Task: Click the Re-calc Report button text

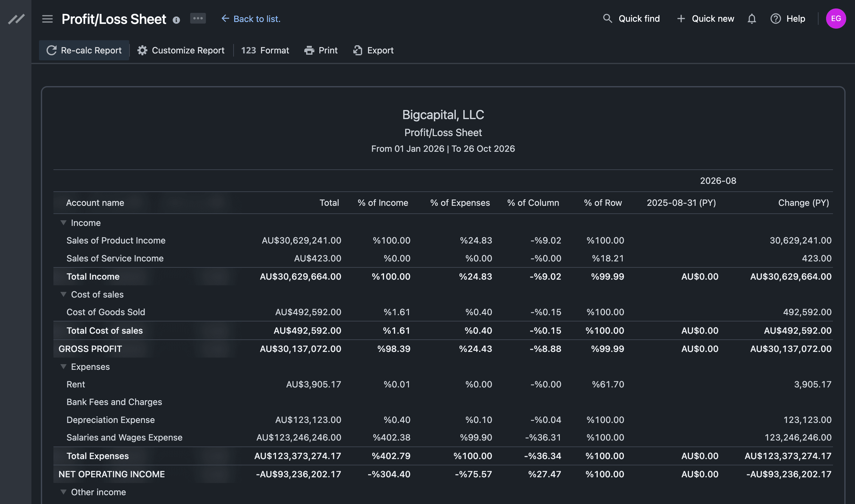Action: click(91, 50)
